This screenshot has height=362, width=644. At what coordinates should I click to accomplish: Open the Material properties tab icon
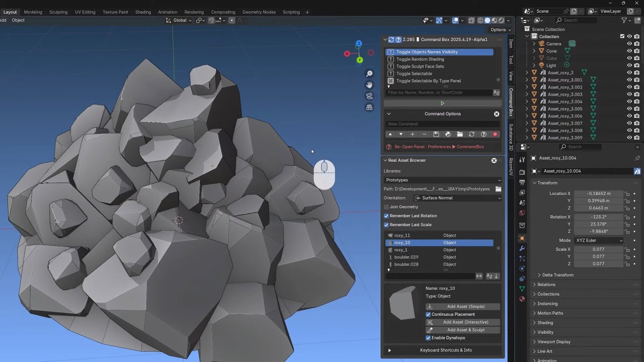point(522,299)
